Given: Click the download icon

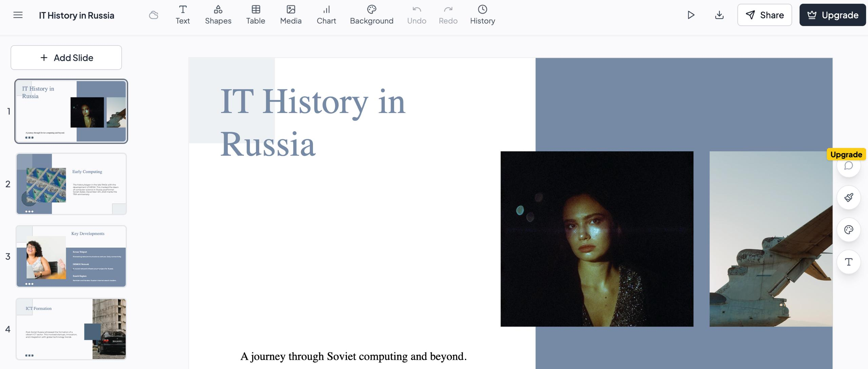Looking at the screenshot, I should 719,15.
